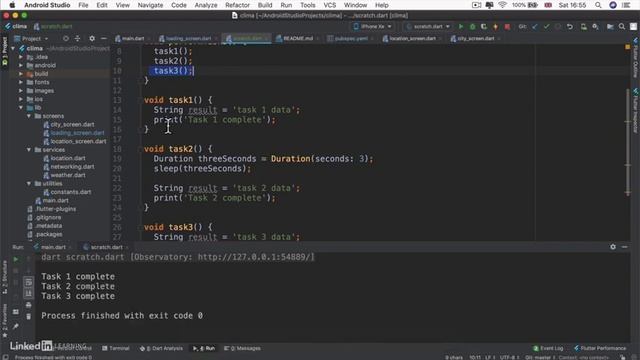Open the Project view dropdown
The width and height of the screenshot is (640, 360).
click(x=31, y=39)
